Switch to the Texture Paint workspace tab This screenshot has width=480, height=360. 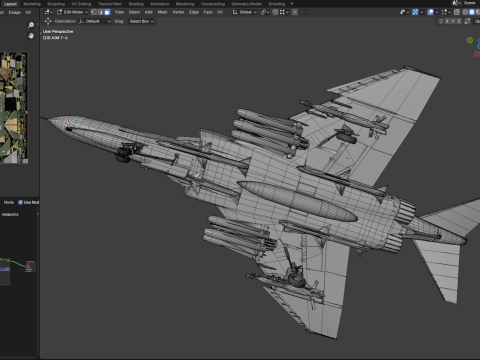(110, 4)
